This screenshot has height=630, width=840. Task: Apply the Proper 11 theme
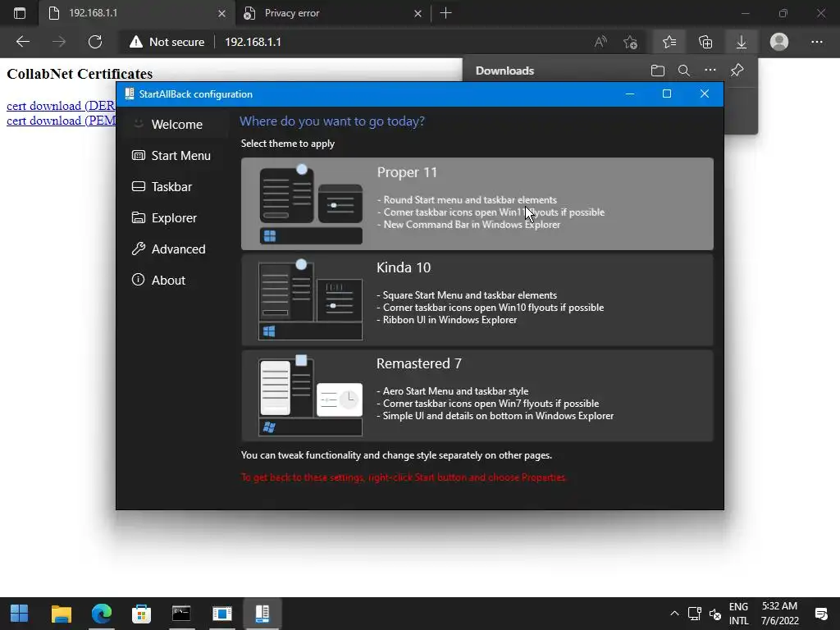coord(477,203)
